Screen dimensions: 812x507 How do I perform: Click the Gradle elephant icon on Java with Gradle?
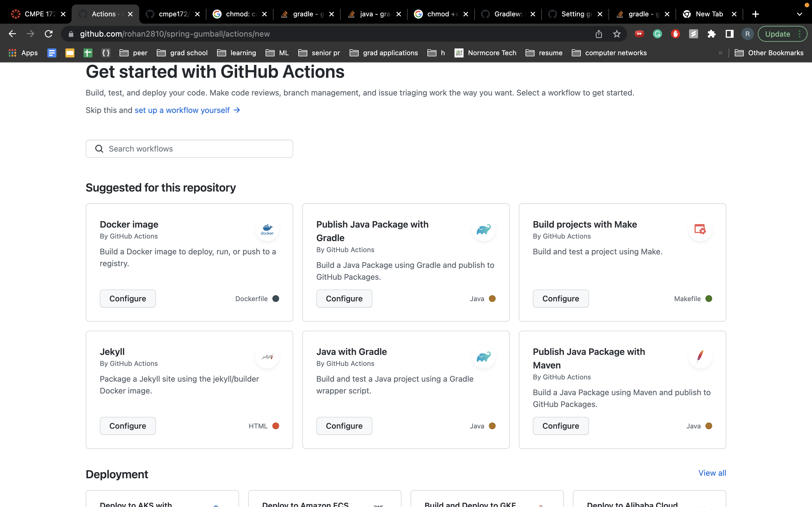(x=484, y=356)
